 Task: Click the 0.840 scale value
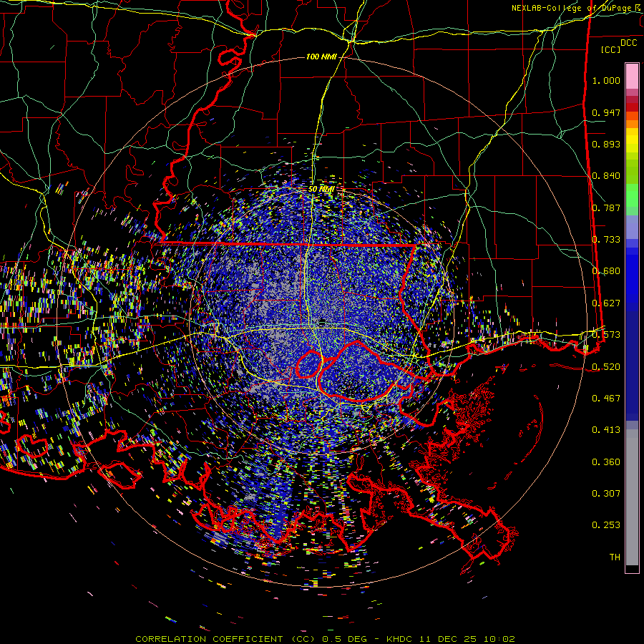(x=606, y=175)
